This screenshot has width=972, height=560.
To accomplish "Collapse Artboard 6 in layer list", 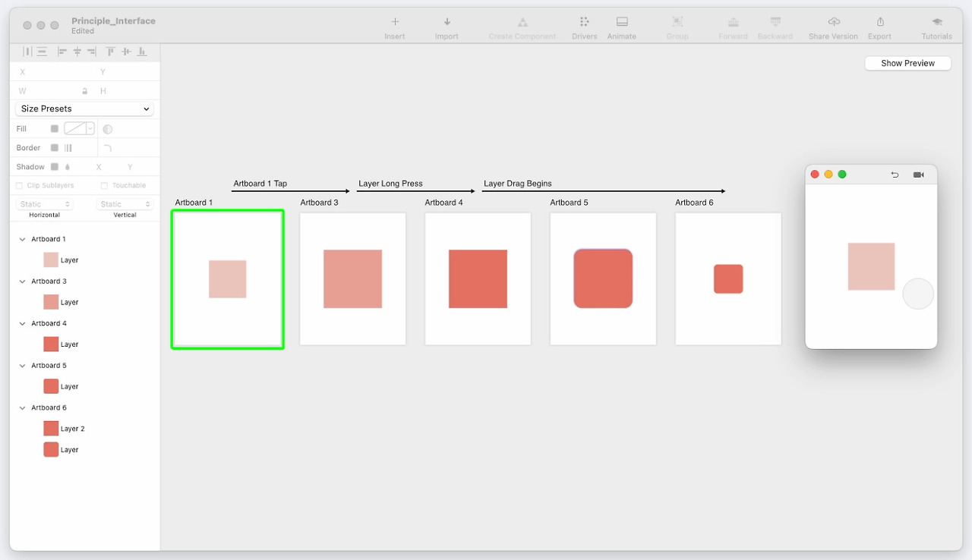I will (x=22, y=408).
